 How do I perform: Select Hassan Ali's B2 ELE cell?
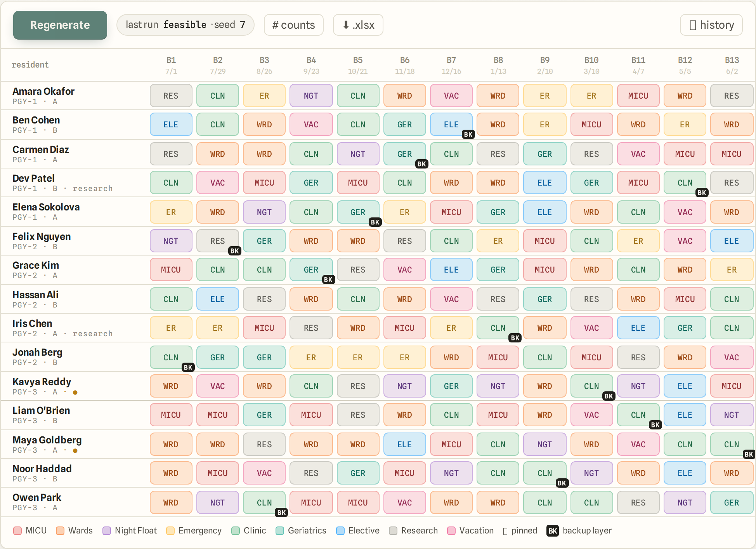click(x=218, y=299)
